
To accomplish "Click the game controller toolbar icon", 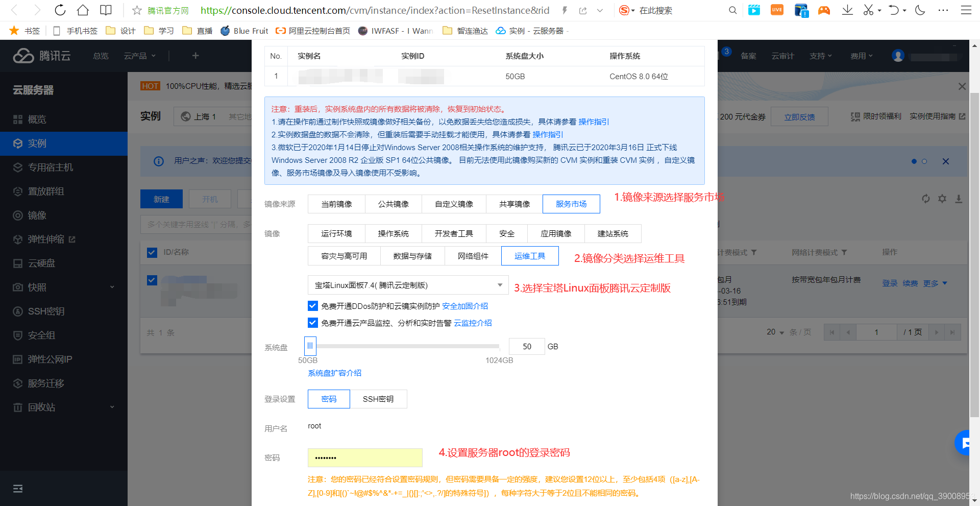I will [824, 10].
